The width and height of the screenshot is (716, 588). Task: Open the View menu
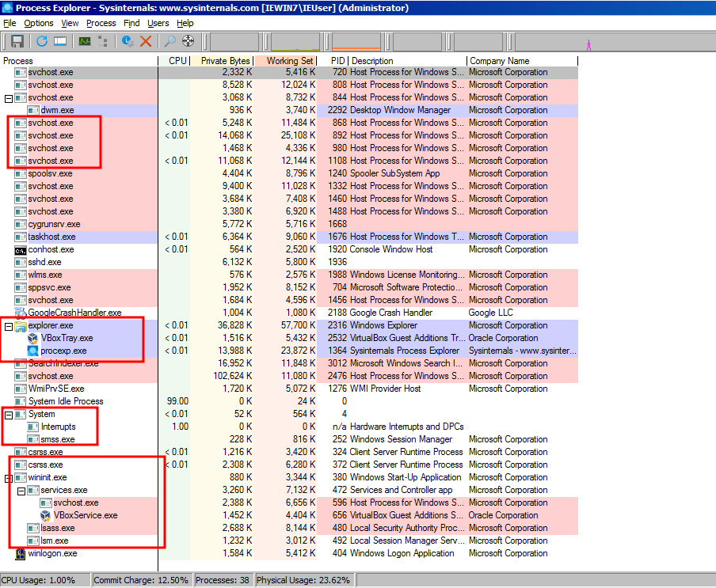point(70,23)
